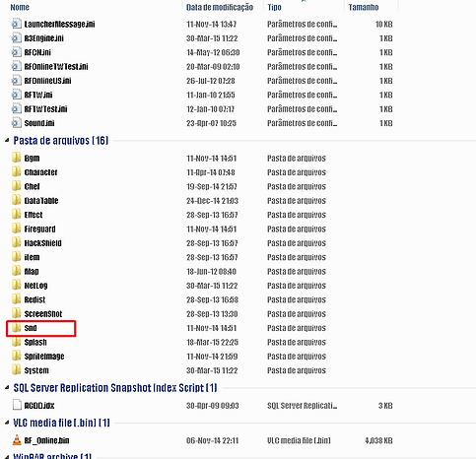Click the 4,038 KB size value
The width and height of the screenshot is (476, 459).
[x=378, y=440]
